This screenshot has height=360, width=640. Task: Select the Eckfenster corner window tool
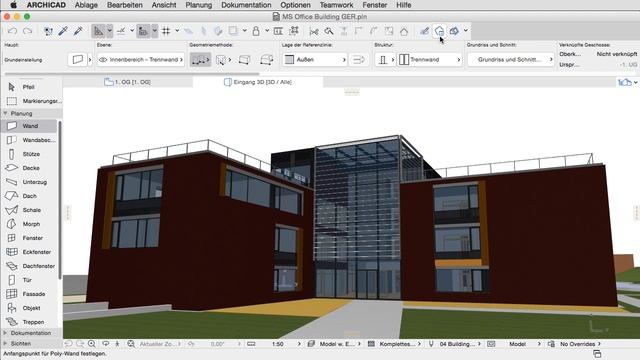pos(29,252)
